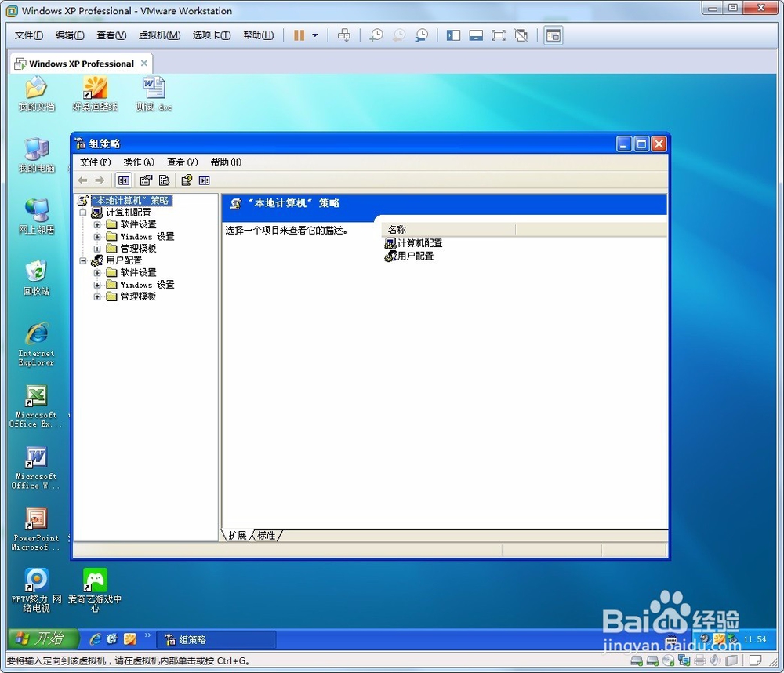Click the 组策略 taskbar button

coord(216,639)
